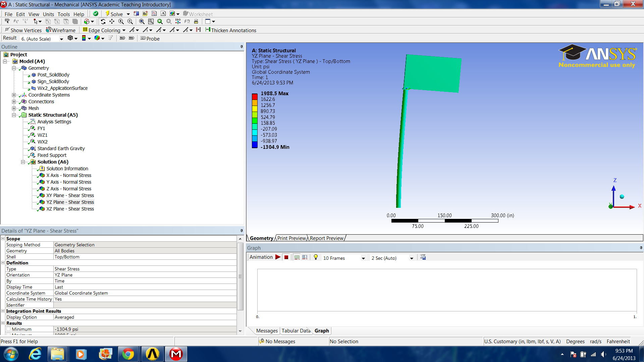Open the chart tool icon
This screenshot has height=362, width=644.
154,14
